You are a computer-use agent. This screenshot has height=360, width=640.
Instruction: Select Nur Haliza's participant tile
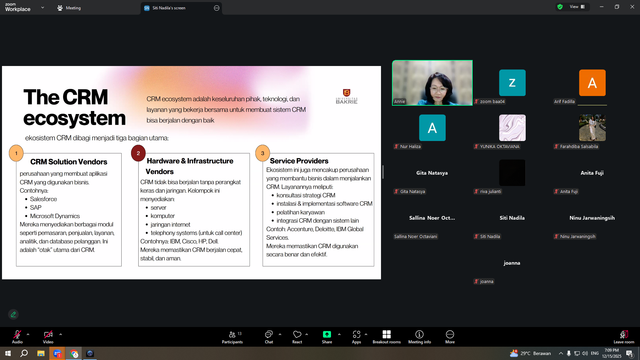(x=432, y=128)
